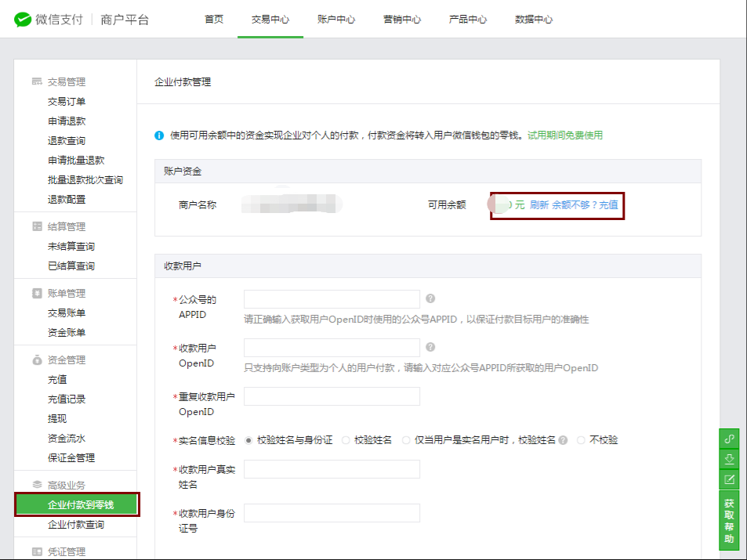Viewport: 747px width, 560px height.
Task: Open 提现 in sidebar
Action: (x=57, y=418)
